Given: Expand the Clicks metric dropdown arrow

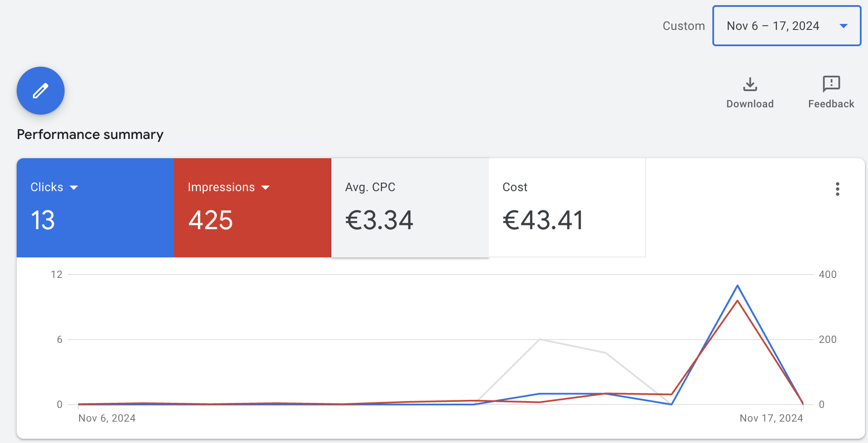Looking at the screenshot, I should [x=74, y=188].
